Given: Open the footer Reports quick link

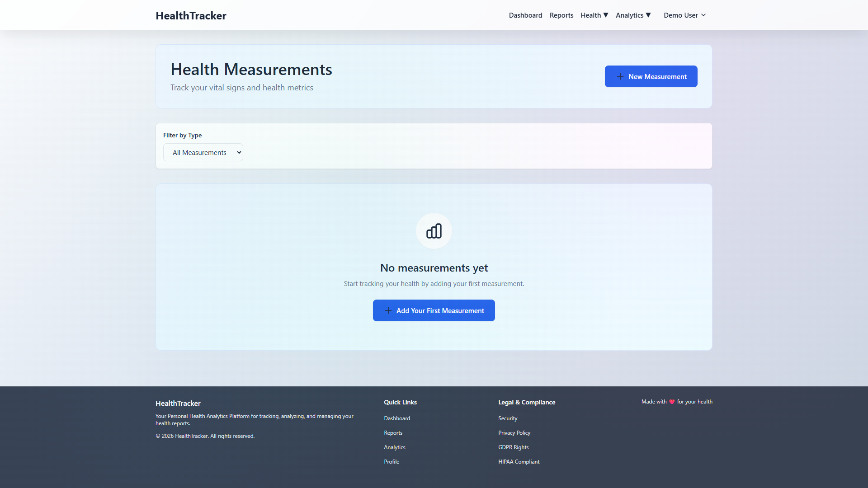Looking at the screenshot, I should [x=393, y=433].
